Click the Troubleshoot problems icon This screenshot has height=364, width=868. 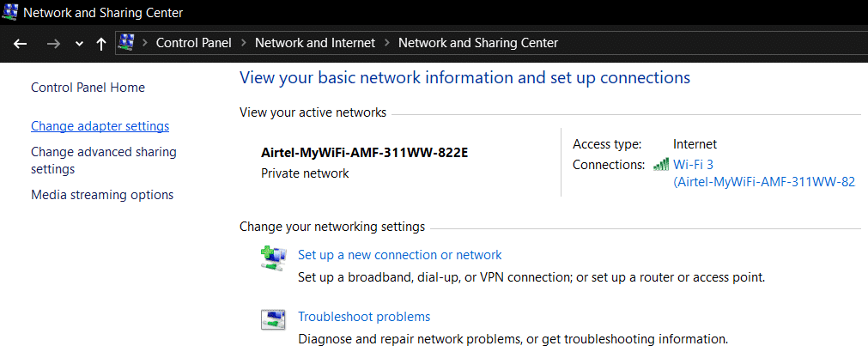273,320
